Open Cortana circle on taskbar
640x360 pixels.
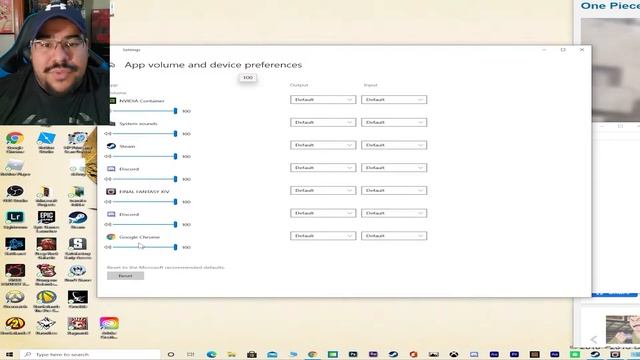click(171, 354)
